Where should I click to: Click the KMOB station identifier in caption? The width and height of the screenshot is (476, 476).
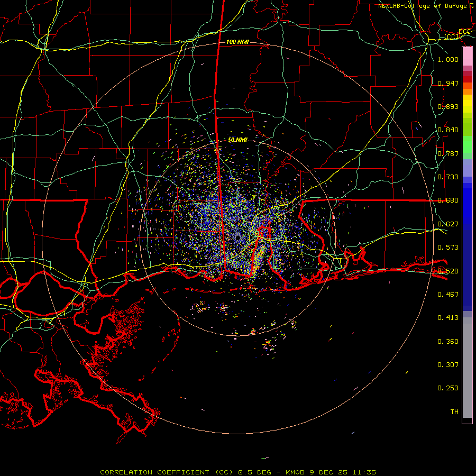pyautogui.click(x=296, y=472)
